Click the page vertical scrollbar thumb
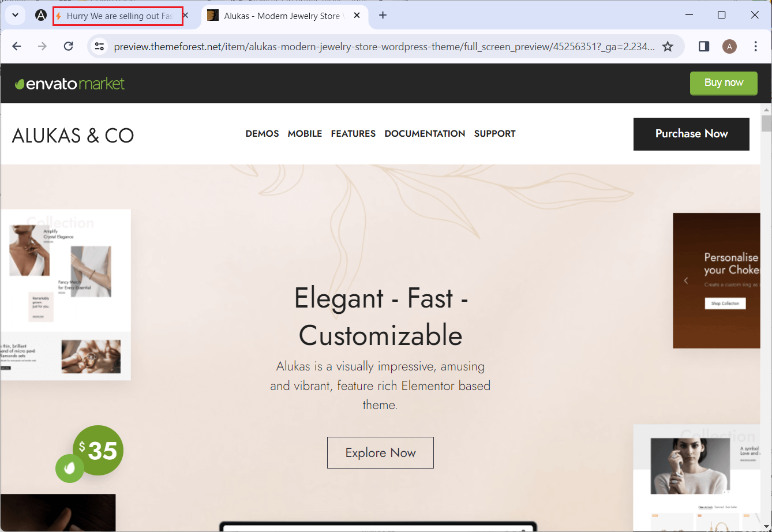This screenshot has height=532, width=772. click(x=766, y=124)
